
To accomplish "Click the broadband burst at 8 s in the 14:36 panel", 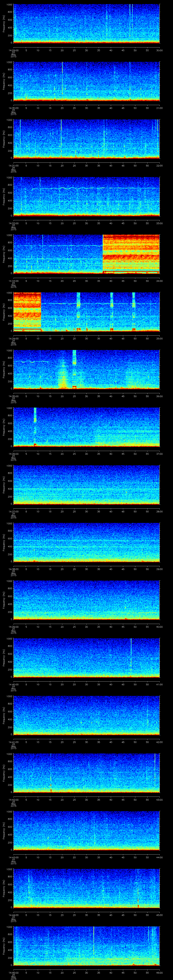I will (x=35, y=426).
